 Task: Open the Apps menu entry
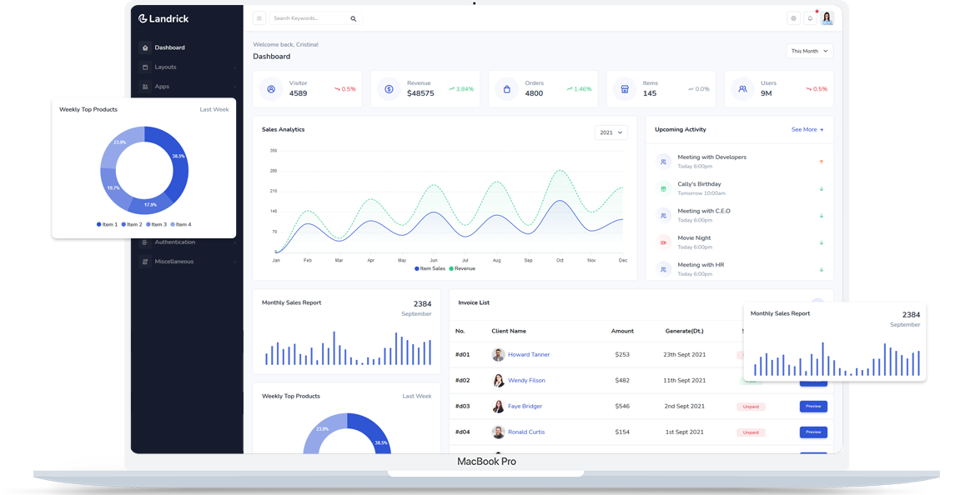coord(164,87)
